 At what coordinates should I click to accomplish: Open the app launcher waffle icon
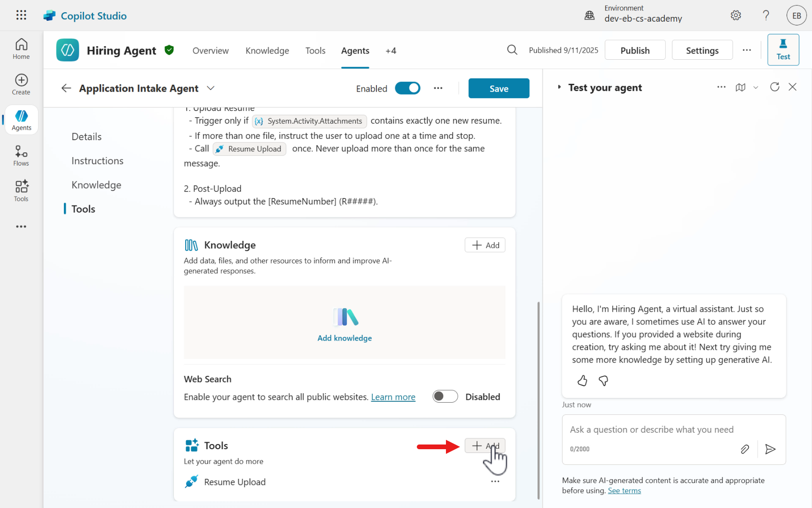click(x=21, y=15)
